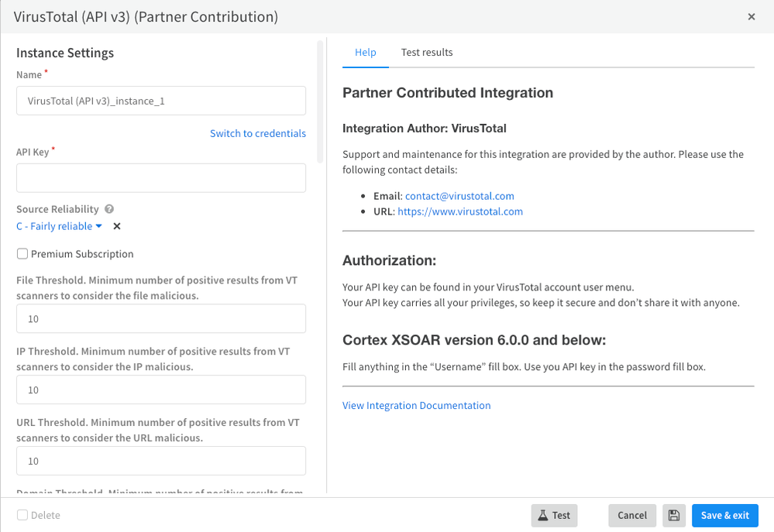Focus the API Key input field
774x532 pixels.
point(161,177)
